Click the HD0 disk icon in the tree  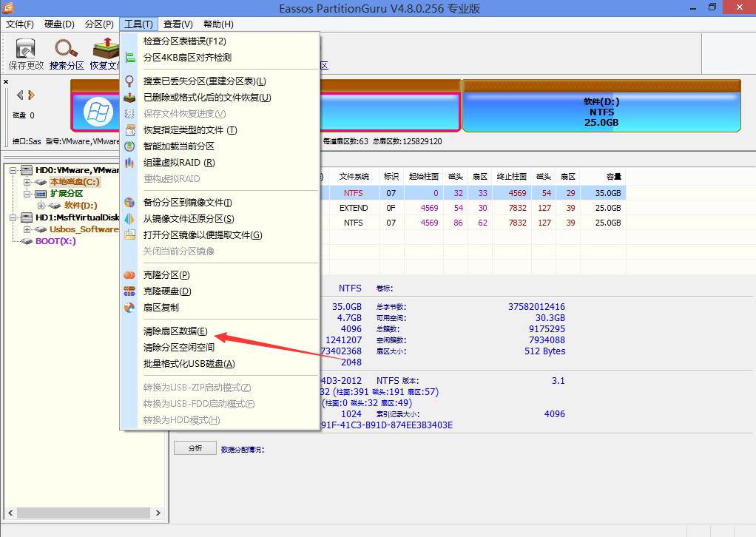tap(26, 169)
